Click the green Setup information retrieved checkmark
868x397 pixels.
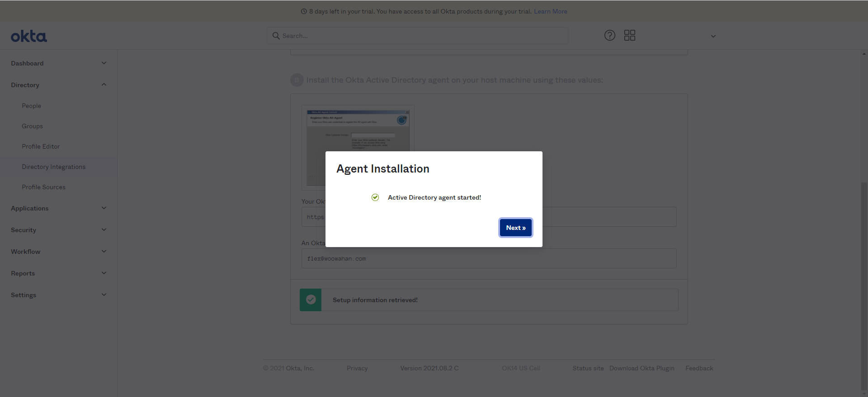click(x=311, y=300)
